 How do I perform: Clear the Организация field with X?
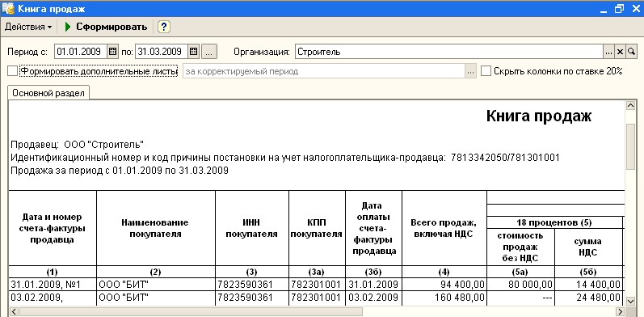(621, 52)
